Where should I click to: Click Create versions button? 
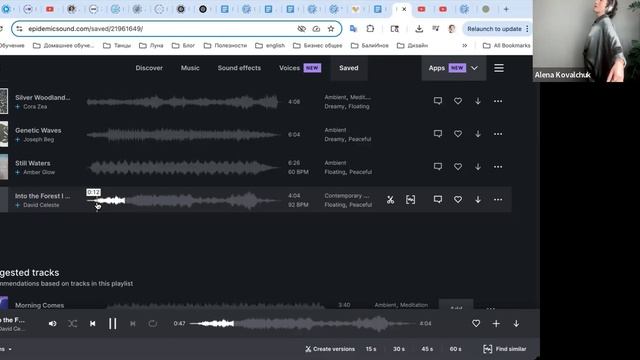point(330,349)
